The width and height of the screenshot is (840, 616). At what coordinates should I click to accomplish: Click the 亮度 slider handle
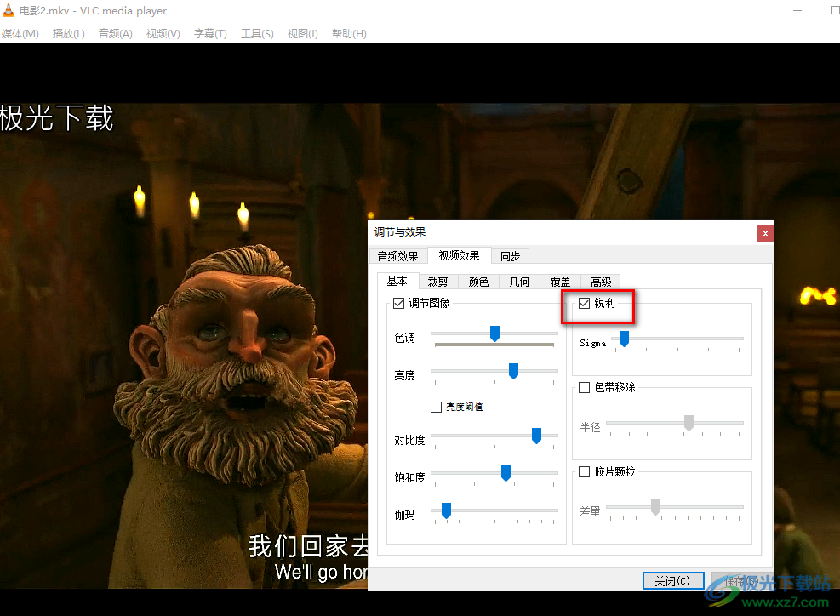click(x=514, y=371)
